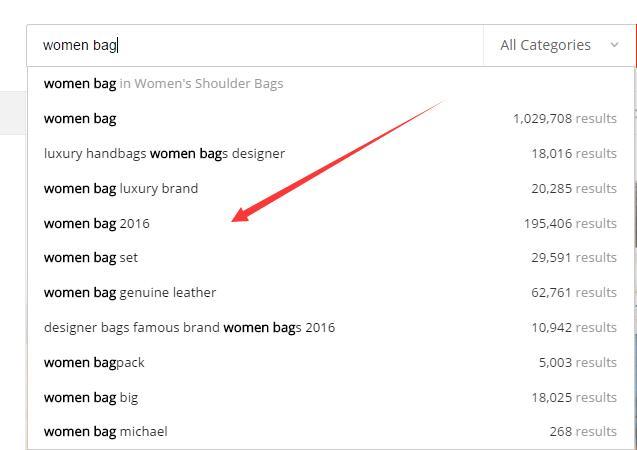Choose the "women bag set" suggestion
The width and height of the screenshot is (637, 450).
pos(91,257)
